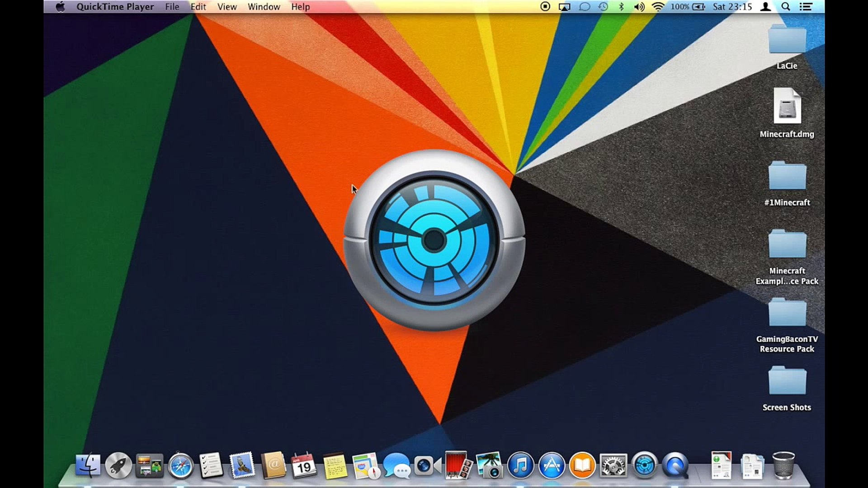Stop the active screen recording

click(545, 7)
